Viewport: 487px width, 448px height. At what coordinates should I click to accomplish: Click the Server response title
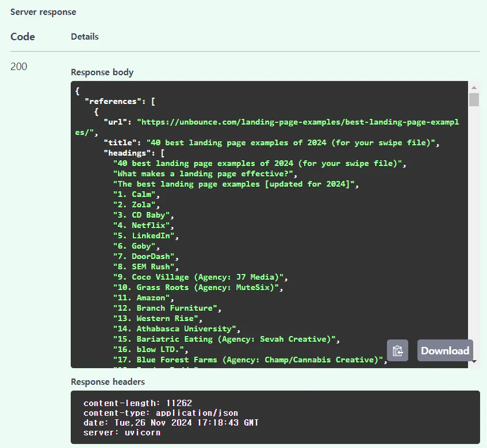pyautogui.click(x=43, y=12)
